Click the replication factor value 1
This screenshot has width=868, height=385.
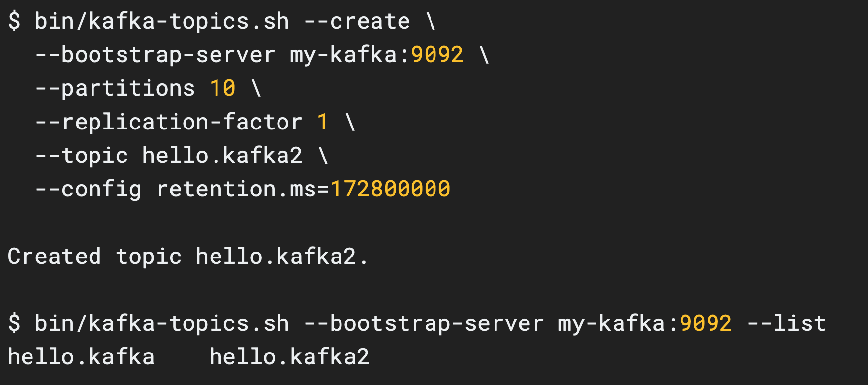pyautogui.click(x=323, y=122)
